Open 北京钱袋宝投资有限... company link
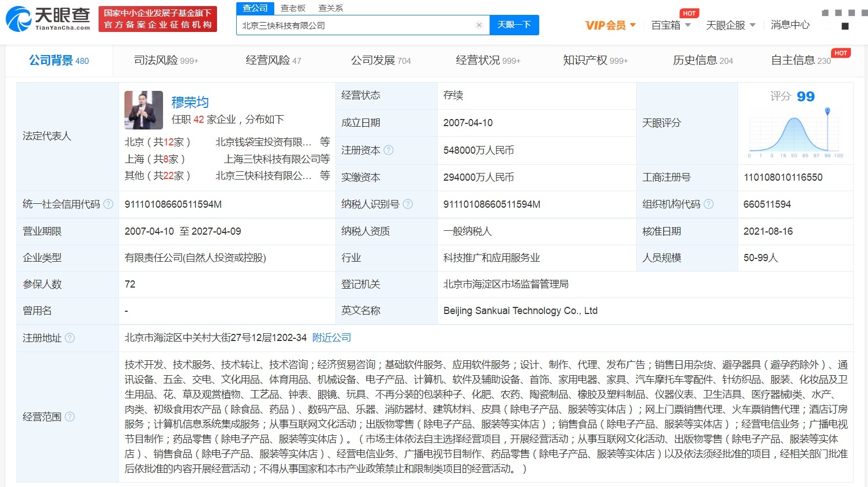The height and width of the screenshot is (487, 868). (263, 142)
